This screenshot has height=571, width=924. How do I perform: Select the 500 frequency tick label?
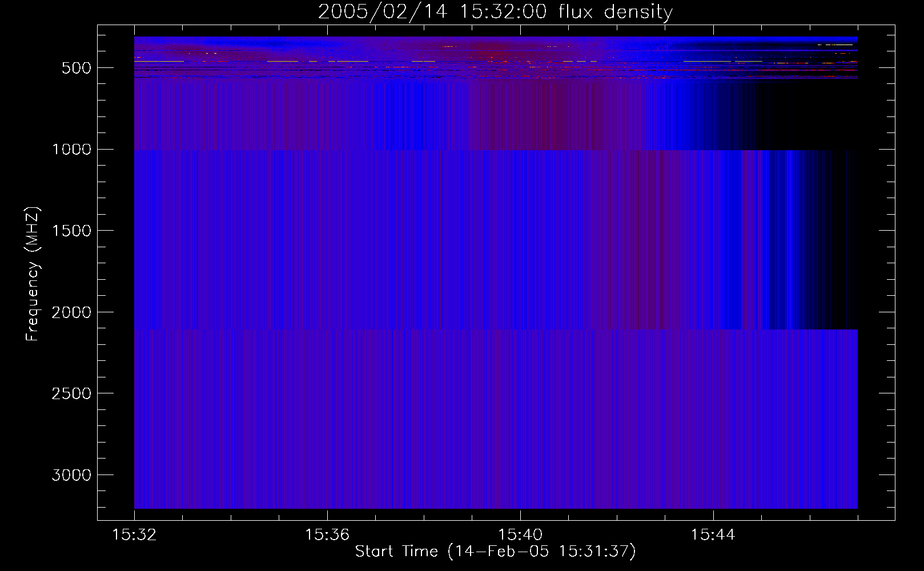pyautogui.click(x=77, y=68)
